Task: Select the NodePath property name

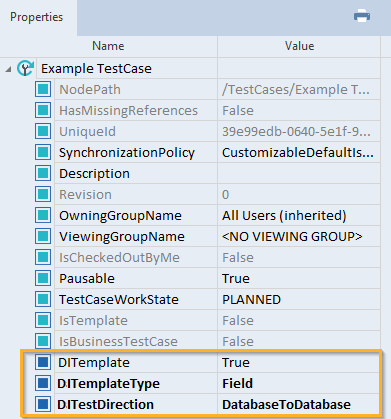Action: coord(90,89)
